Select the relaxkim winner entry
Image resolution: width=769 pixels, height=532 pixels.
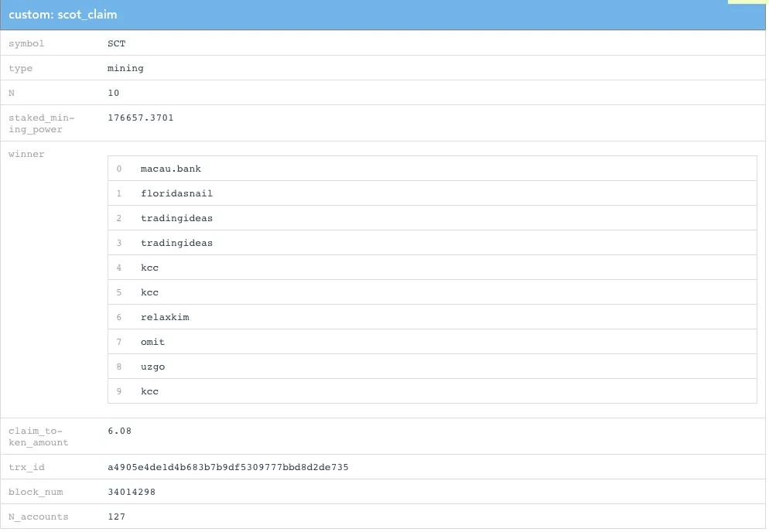(x=165, y=316)
